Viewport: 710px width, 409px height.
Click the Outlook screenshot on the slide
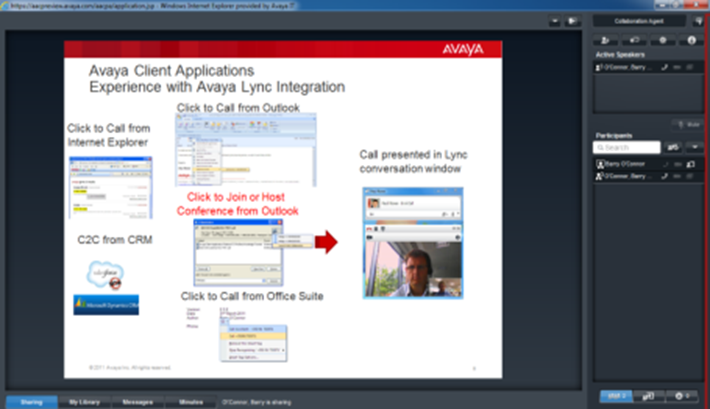[246, 150]
